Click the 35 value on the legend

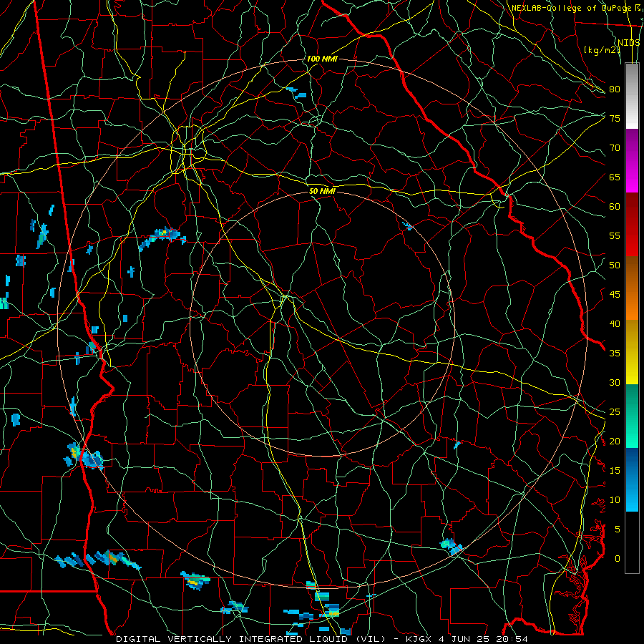615,353
